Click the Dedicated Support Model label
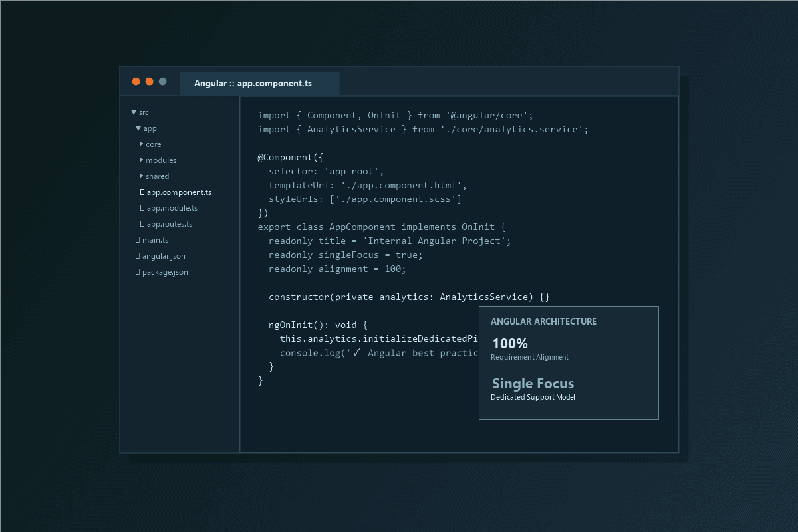798x532 pixels. (533, 397)
